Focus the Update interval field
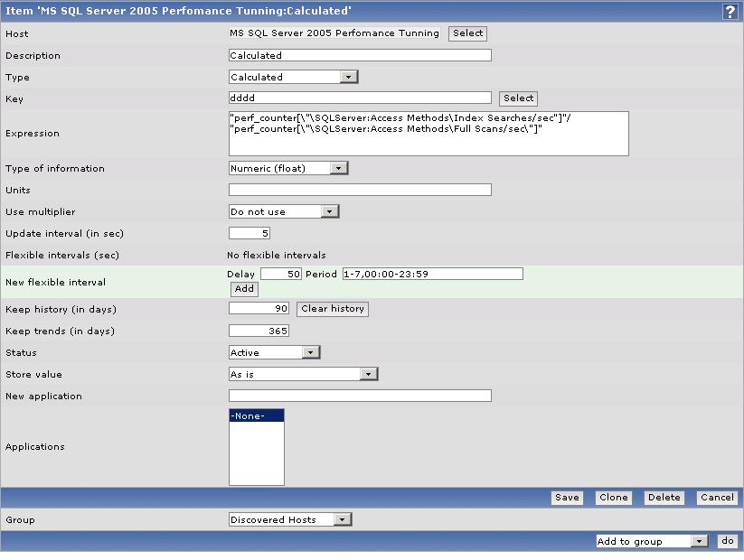This screenshot has width=744, height=560. coord(250,233)
